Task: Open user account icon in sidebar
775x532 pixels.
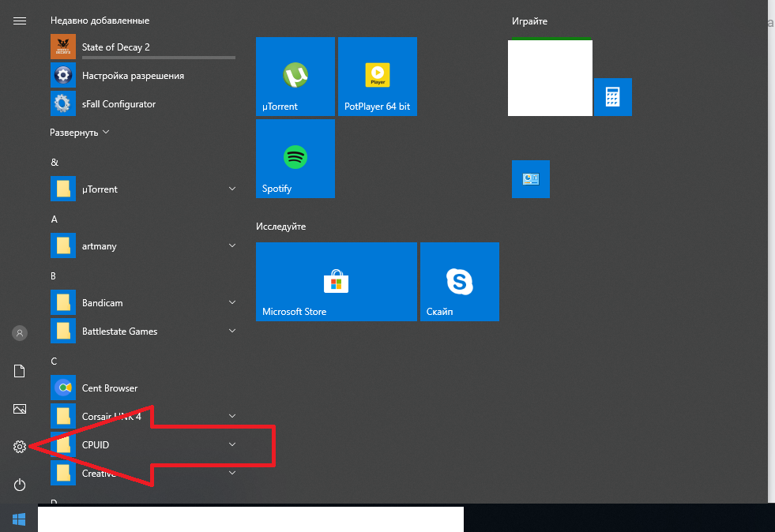Action: (x=20, y=333)
